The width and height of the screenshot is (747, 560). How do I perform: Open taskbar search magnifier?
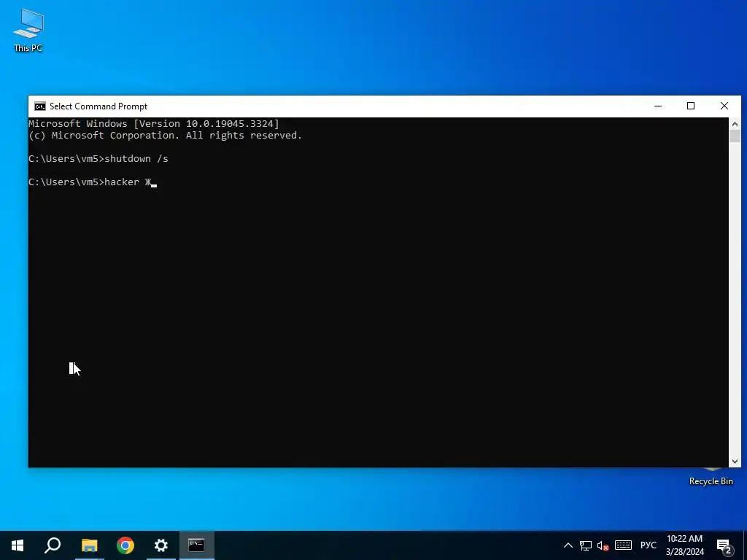coord(53,545)
